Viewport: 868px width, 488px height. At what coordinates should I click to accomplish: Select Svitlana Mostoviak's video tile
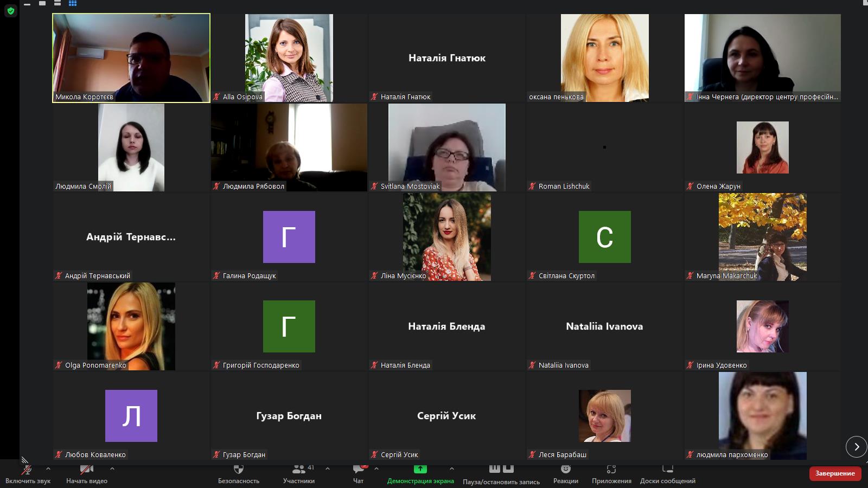click(x=447, y=147)
